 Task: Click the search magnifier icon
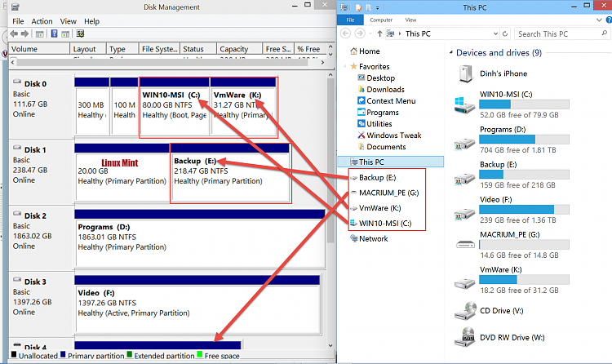(x=604, y=33)
